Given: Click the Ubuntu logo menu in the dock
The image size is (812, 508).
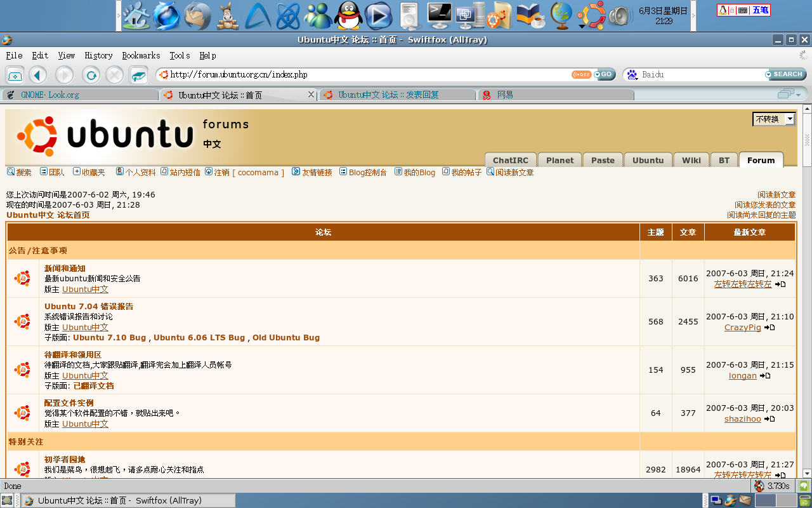Looking at the screenshot, I should coord(591,16).
